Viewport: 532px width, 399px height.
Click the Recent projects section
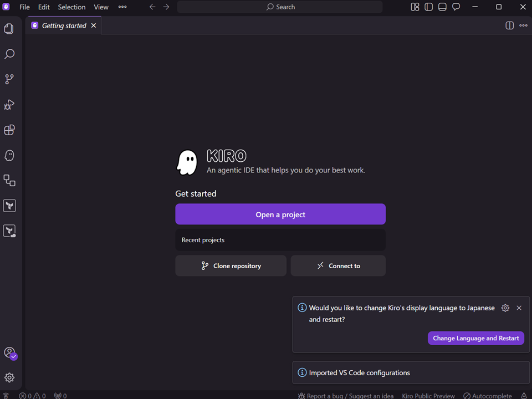pyautogui.click(x=280, y=240)
